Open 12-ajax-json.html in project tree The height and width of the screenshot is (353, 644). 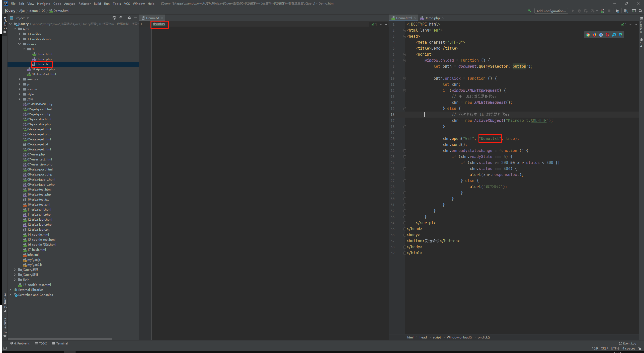tap(40, 220)
